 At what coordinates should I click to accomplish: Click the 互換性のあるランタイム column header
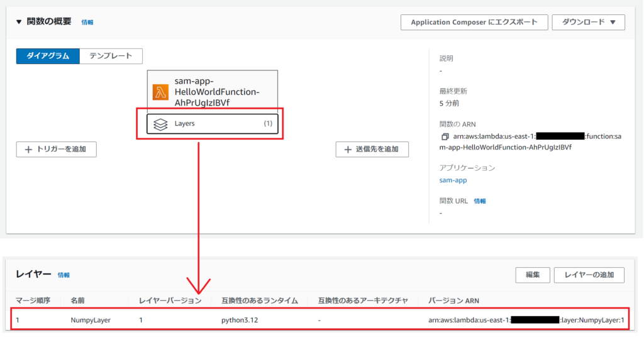tap(260, 300)
